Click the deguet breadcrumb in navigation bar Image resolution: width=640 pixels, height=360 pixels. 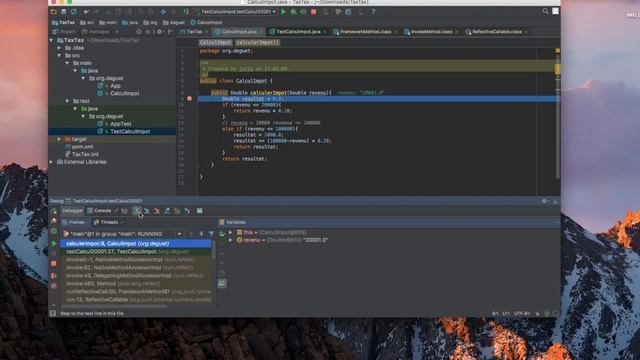(x=174, y=22)
